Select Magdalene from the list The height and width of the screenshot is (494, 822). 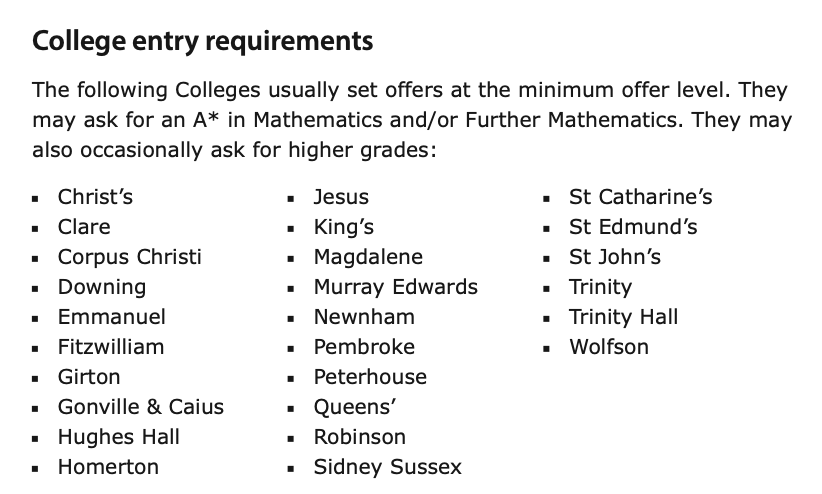pyautogui.click(x=368, y=257)
